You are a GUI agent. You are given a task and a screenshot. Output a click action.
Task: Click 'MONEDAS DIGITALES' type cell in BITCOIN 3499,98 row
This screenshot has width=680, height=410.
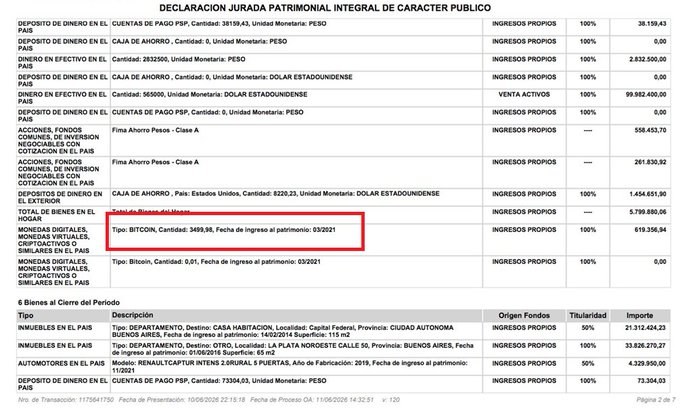[x=54, y=240]
